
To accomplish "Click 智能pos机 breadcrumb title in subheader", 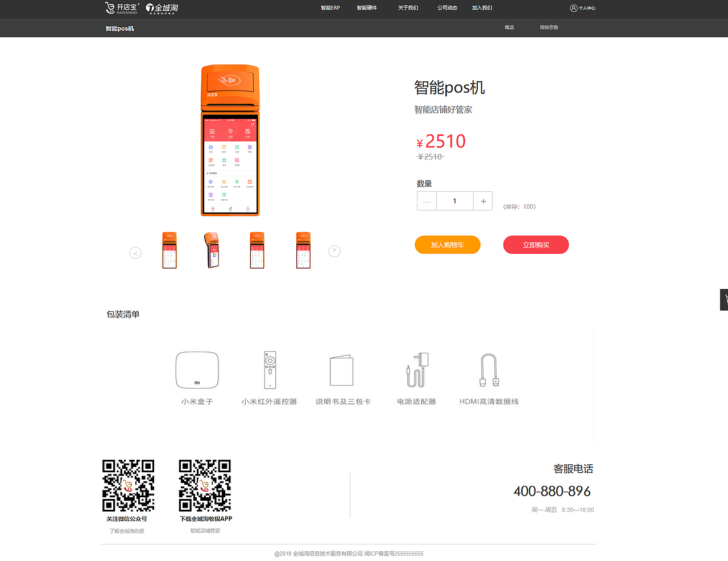I will tap(119, 28).
